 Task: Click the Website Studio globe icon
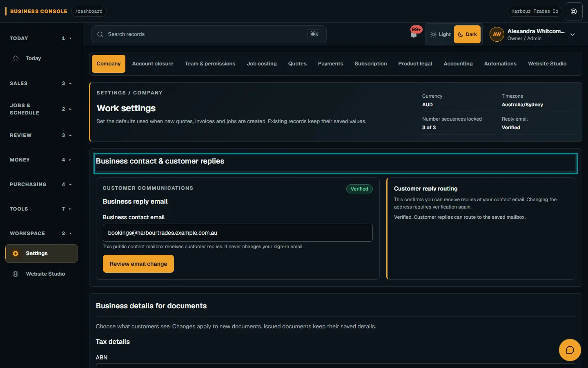tap(16, 274)
